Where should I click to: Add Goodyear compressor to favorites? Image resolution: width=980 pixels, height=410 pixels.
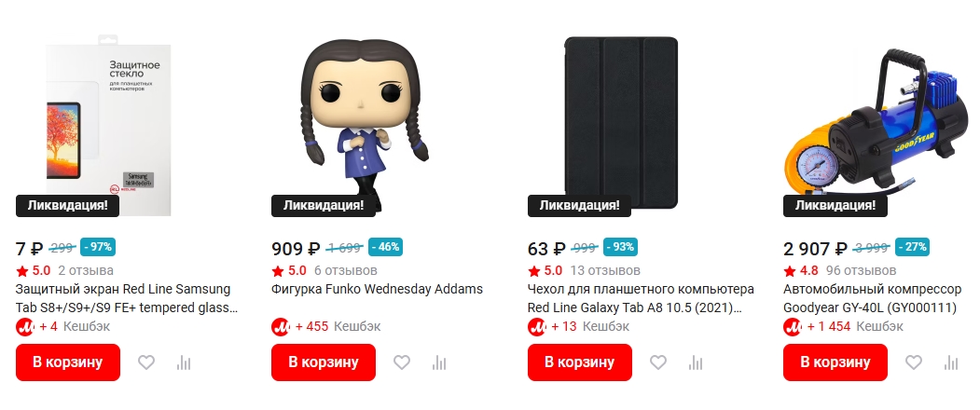(x=914, y=362)
